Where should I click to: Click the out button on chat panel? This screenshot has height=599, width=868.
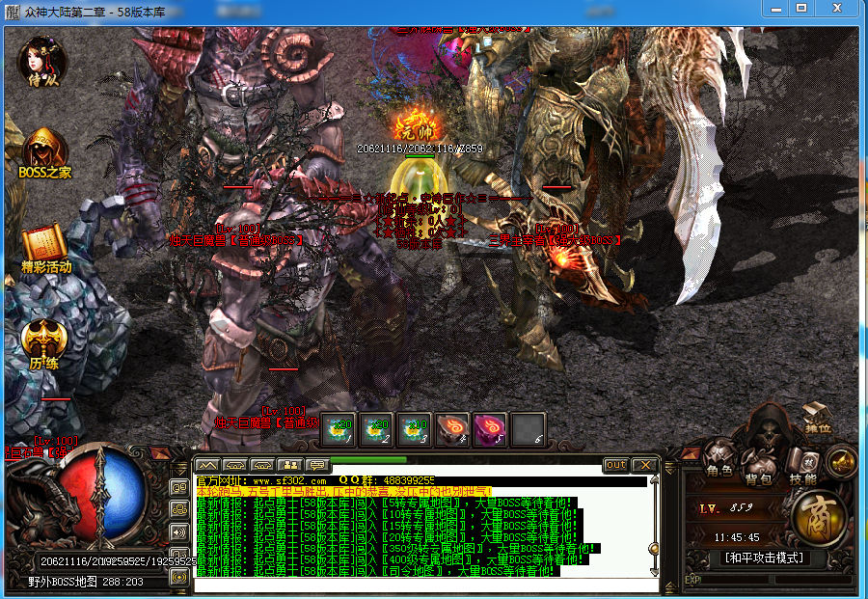[616, 465]
